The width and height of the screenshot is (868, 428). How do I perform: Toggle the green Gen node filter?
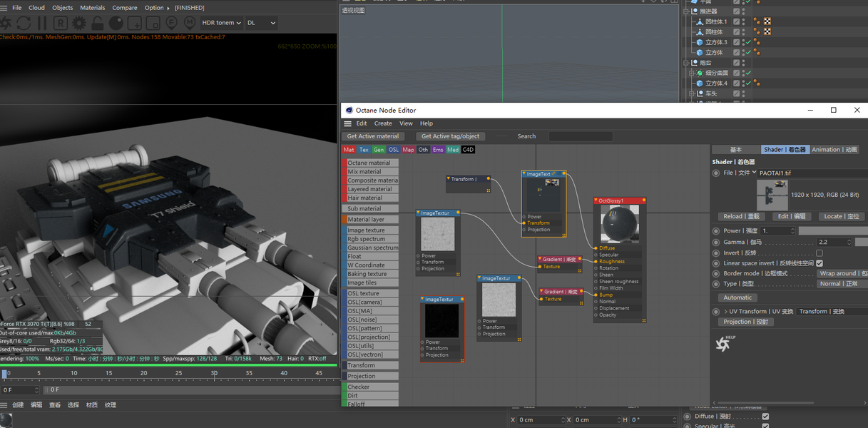click(379, 150)
